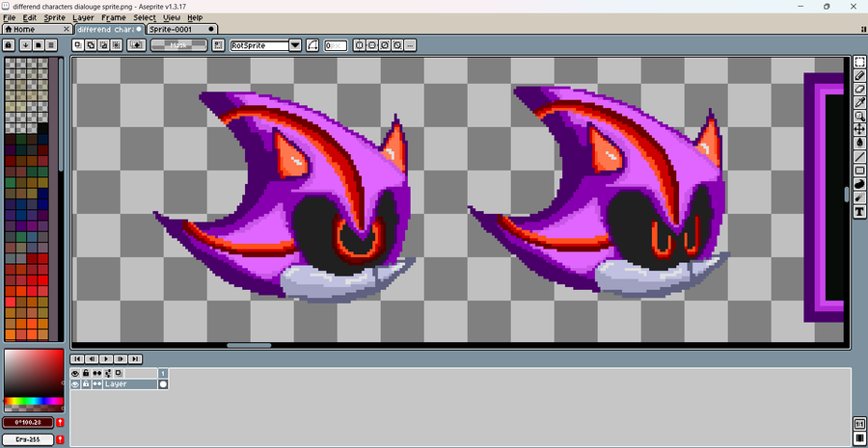
Task: Click the symmetry ellipsis options button
Action: pyautogui.click(x=410, y=45)
